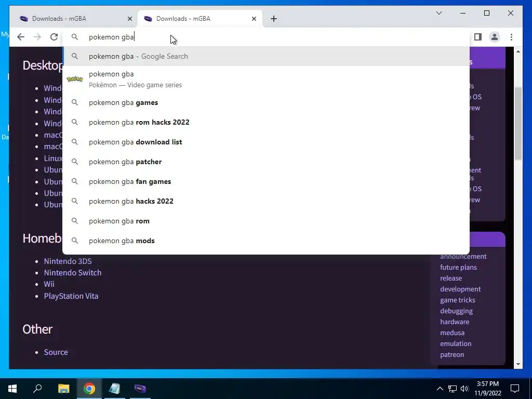Open taskbar search magnifier
532x399 pixels.
(37, 389)
